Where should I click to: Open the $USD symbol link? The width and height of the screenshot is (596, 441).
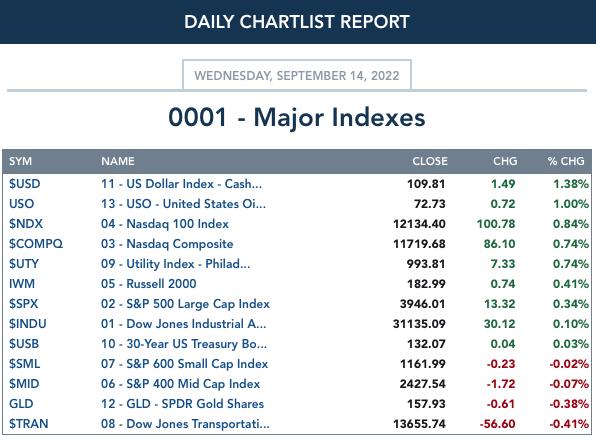[x=25, y=184]
